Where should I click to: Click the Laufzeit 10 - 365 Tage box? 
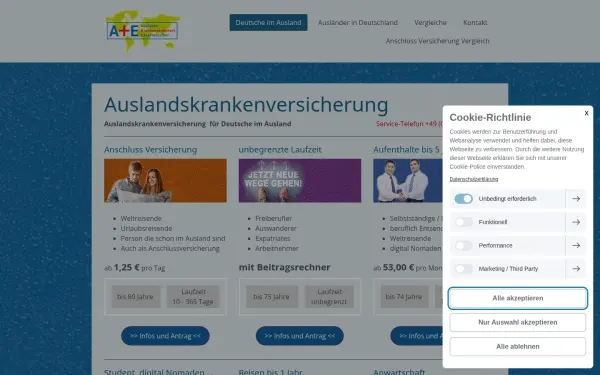point(193,297)
